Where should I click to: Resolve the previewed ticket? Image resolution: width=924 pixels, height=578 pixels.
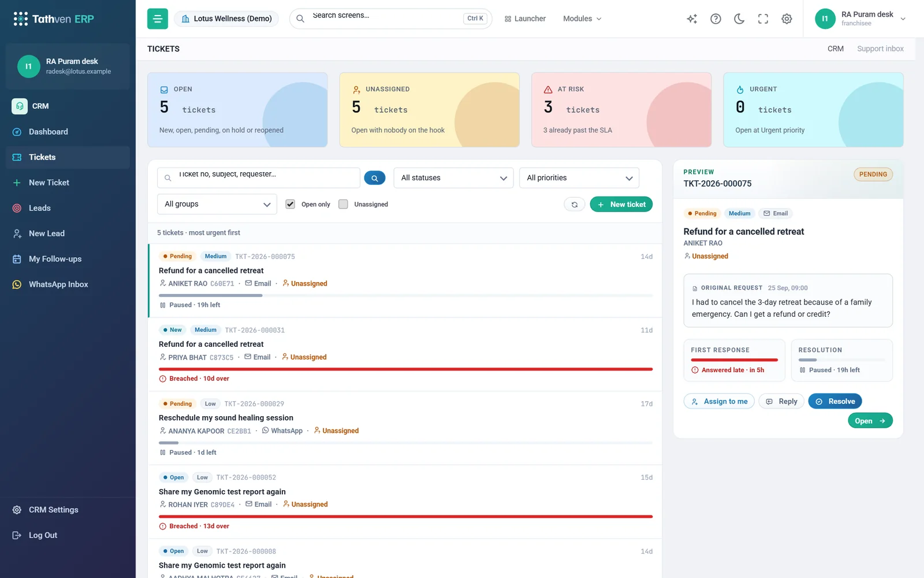(x=835, y=402)
